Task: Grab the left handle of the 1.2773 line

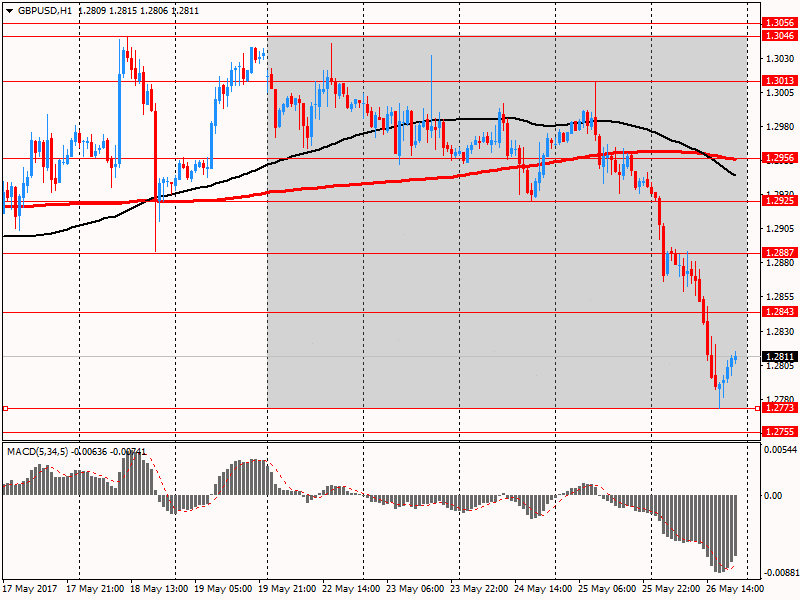Action: [6, 408]
